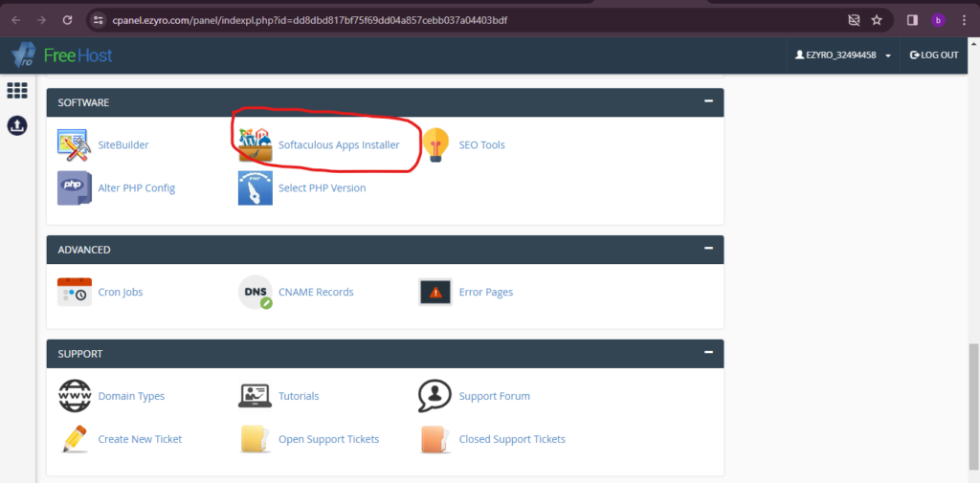Open the Alter PHP Config icon
Screen dimensions: 980x483
(x=75, y=188)
